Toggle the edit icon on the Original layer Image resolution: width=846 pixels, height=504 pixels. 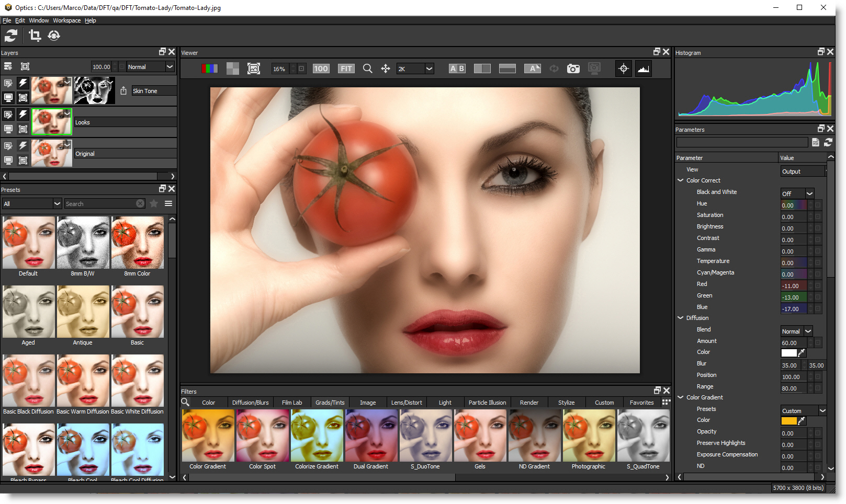point(8,146)
